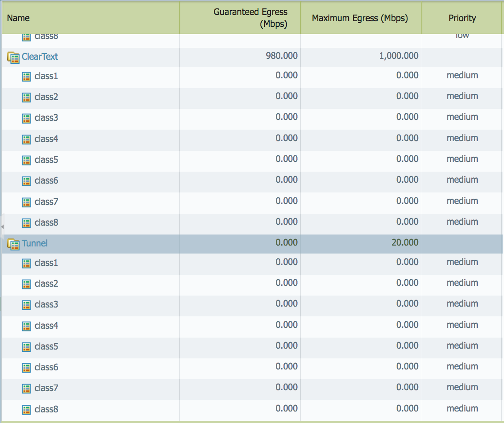Screen dimensions: 504x423
Task: Click the class5 icon under ClearText
Action: (x=27, y=160)
